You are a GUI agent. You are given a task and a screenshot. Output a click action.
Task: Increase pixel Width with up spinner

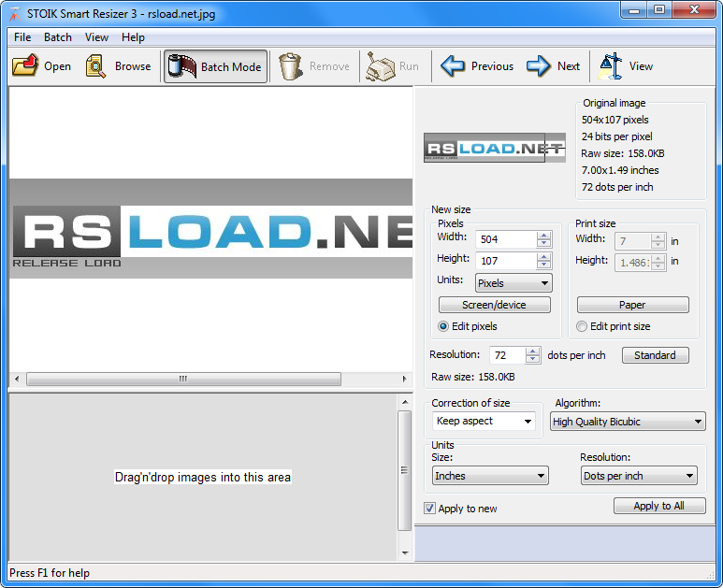click(544, 235)
